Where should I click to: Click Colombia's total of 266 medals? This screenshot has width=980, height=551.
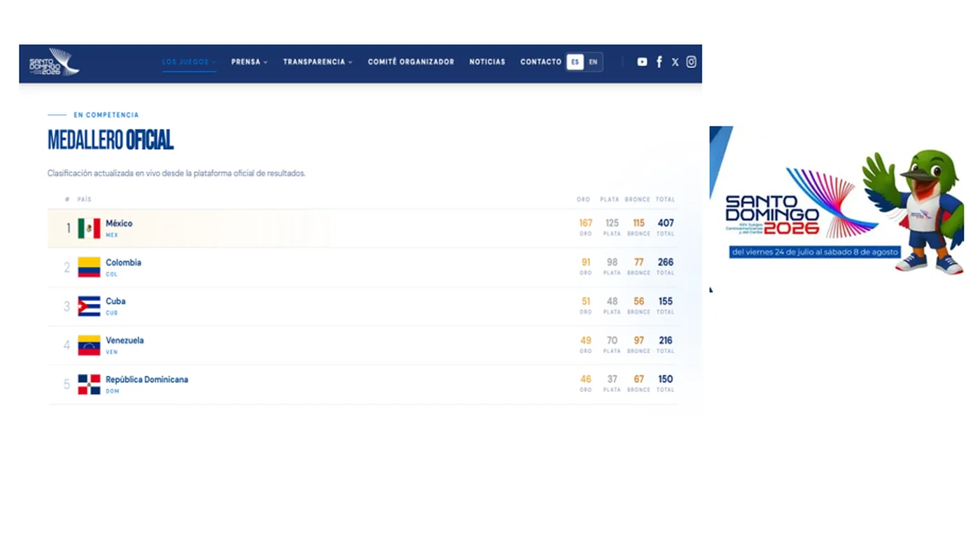[x=666, y=263]
